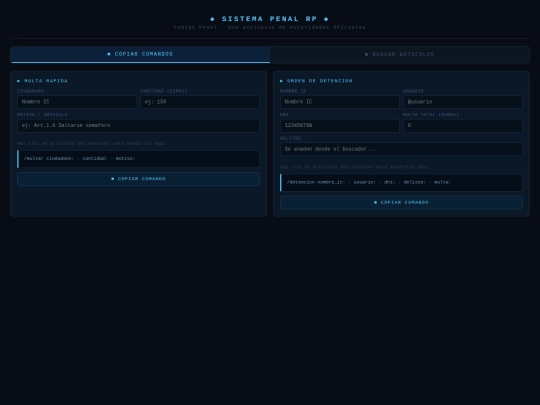Click the Usuario field showing @usuario

(463, 102)
